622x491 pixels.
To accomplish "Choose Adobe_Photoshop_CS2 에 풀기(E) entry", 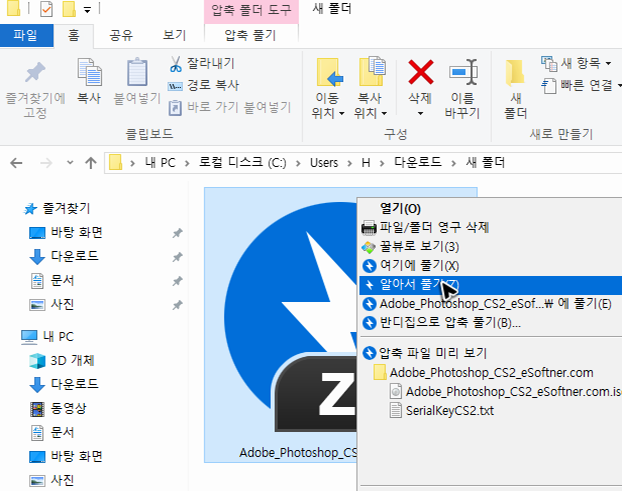I will coord(490,304).
